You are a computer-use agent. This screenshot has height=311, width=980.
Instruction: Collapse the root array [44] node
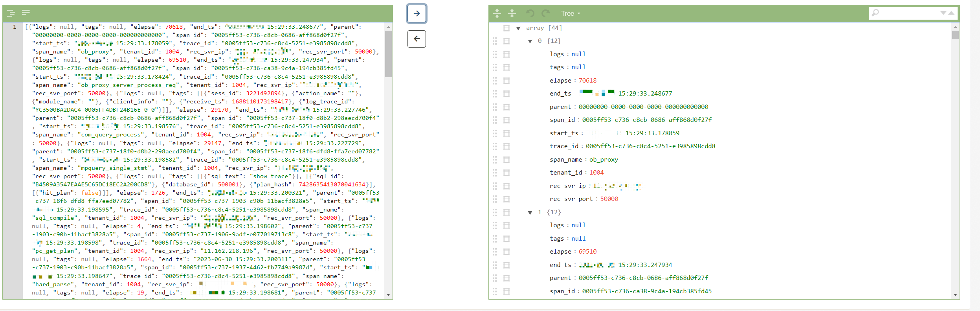point(518,28)
